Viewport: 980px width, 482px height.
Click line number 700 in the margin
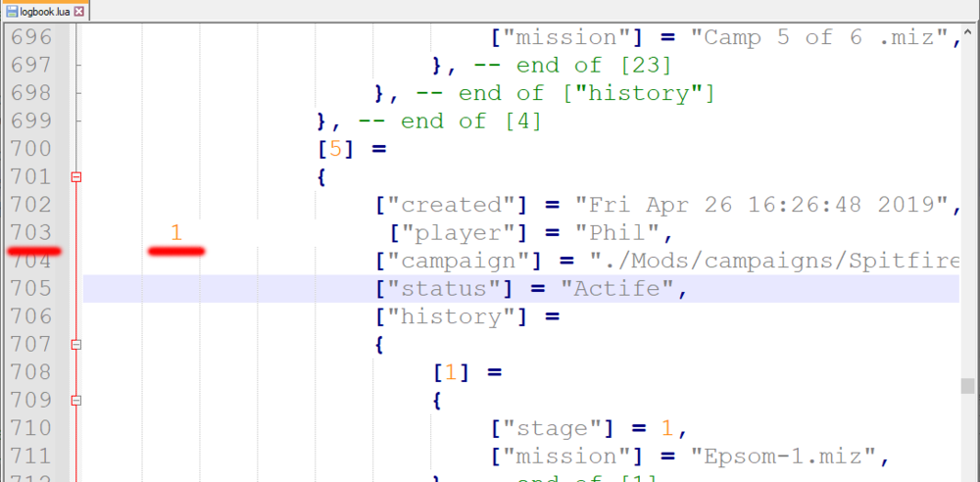pos(31,150)
